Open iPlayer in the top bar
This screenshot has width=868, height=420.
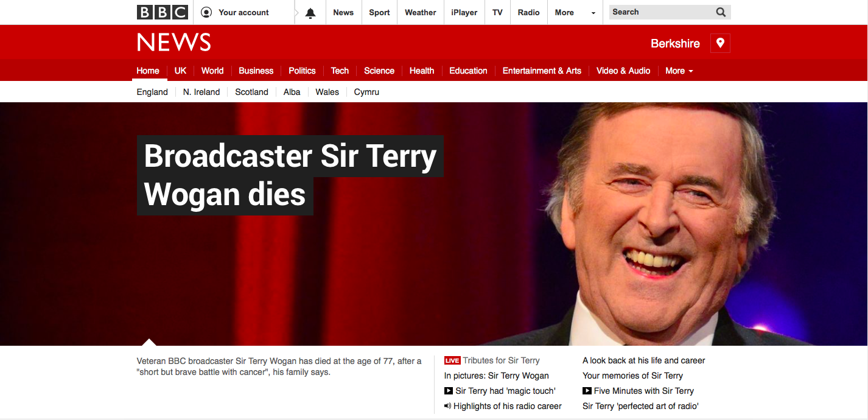464,12
